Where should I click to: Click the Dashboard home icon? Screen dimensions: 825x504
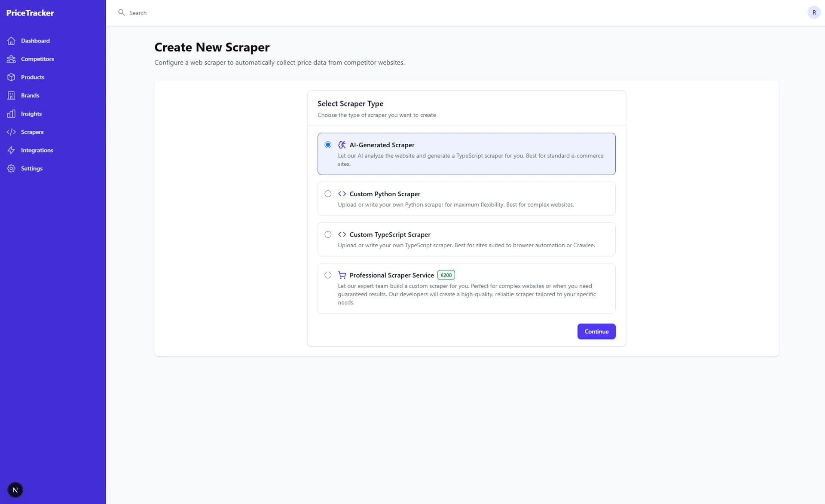pos(11,41)
